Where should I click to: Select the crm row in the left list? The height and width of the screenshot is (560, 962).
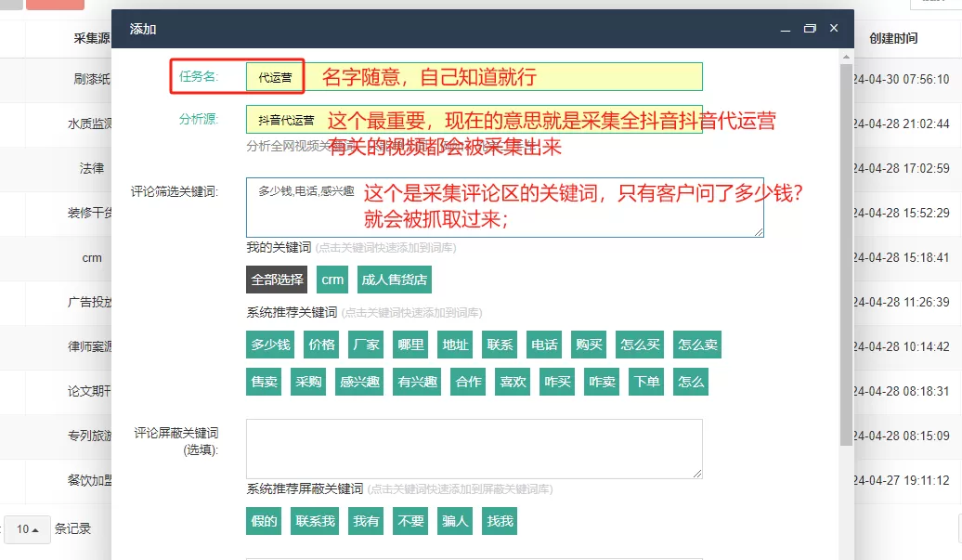click(x=91, y=258)
